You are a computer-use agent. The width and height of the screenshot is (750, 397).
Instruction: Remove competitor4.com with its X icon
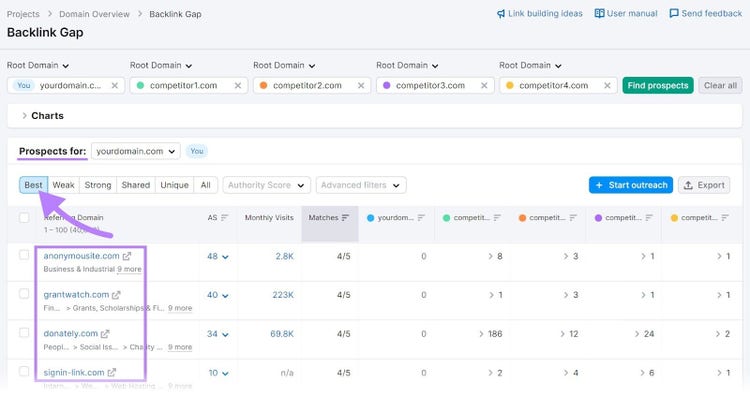(607, 86)
